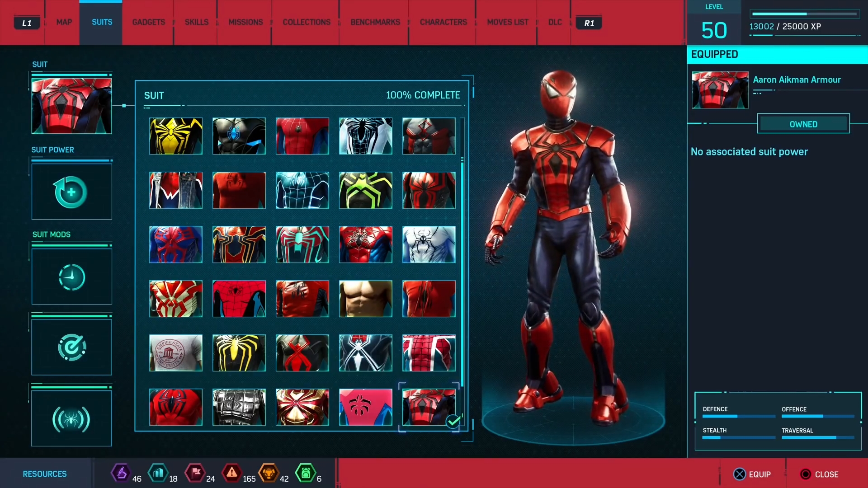The image size is (868, 488).
Task: Click the DEFENCE stat bar
Action: point(739,416)
